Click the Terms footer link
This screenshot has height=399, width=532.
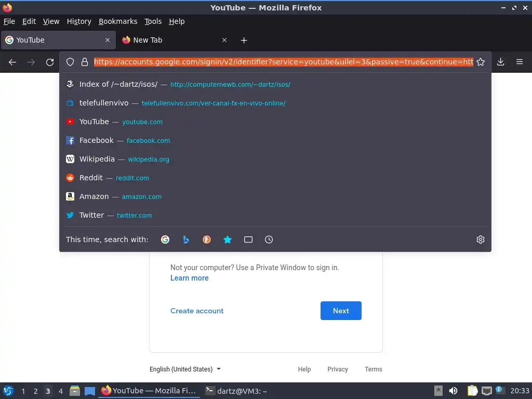click(x=373, y=369)
